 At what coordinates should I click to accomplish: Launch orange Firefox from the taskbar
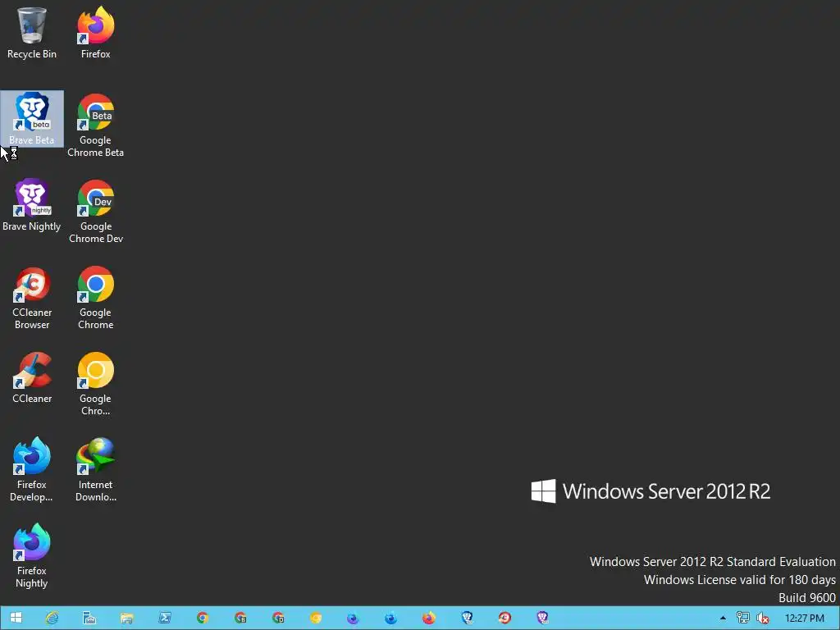pos(428,618)
